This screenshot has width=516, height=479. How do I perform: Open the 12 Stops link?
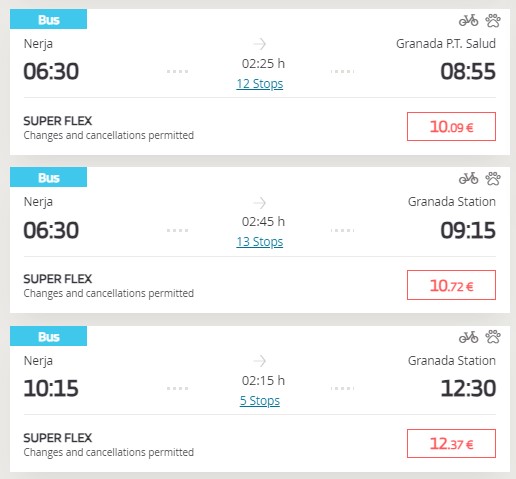(x=260, y=84)
